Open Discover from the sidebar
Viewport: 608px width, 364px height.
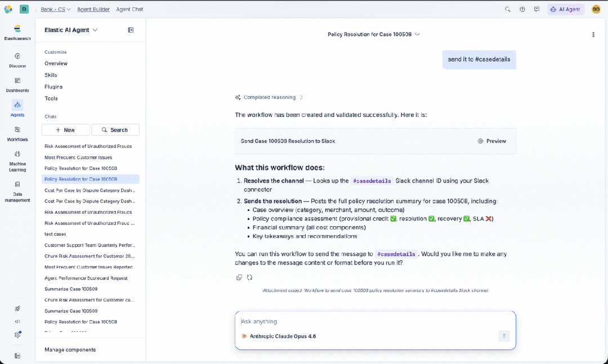coord(17,60)
